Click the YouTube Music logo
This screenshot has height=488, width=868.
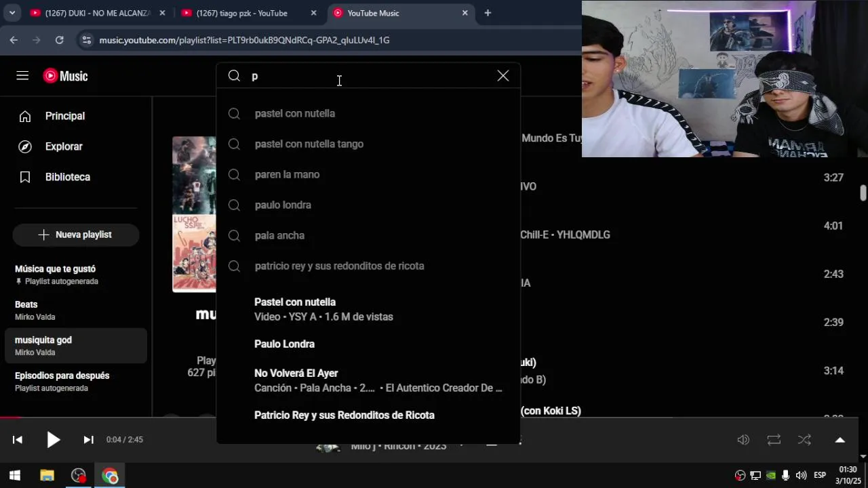pos(66,76)
